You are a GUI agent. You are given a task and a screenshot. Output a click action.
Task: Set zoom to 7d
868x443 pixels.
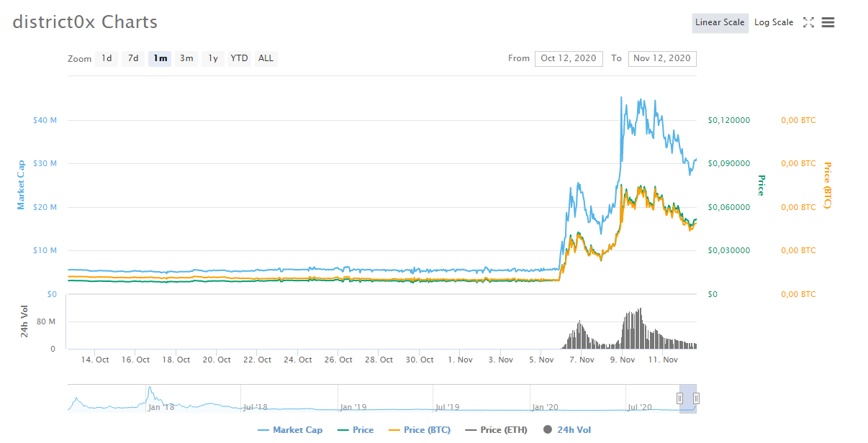coord(133,58)
